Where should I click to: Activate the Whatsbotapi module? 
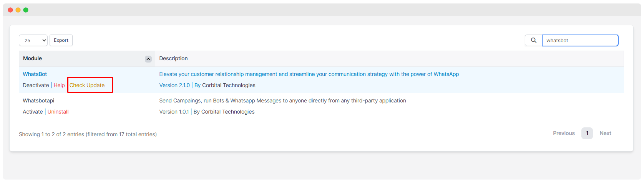33,112
